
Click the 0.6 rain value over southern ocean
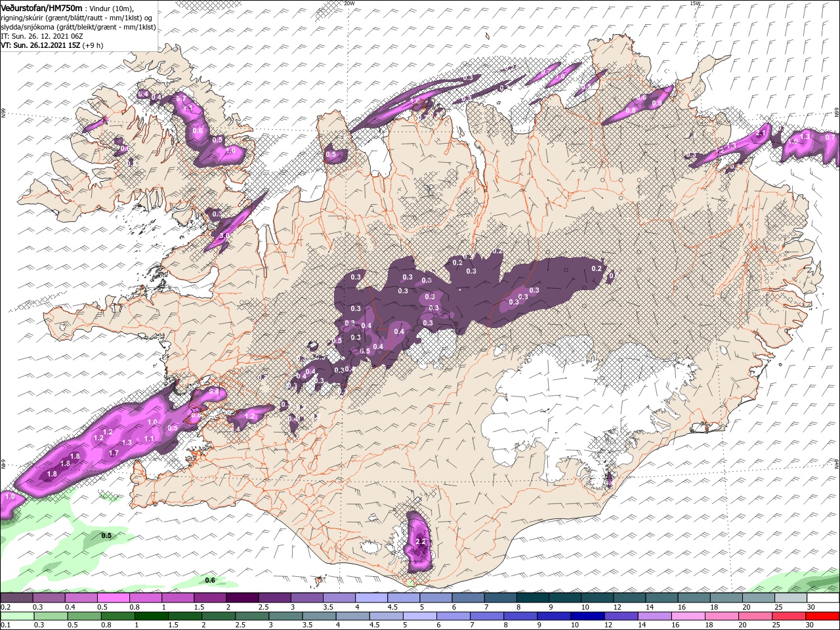210,580
